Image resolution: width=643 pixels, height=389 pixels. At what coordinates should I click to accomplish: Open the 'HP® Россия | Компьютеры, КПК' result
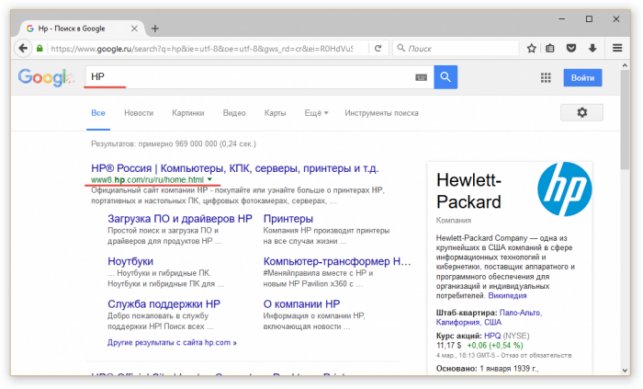[x=235, y=168]
